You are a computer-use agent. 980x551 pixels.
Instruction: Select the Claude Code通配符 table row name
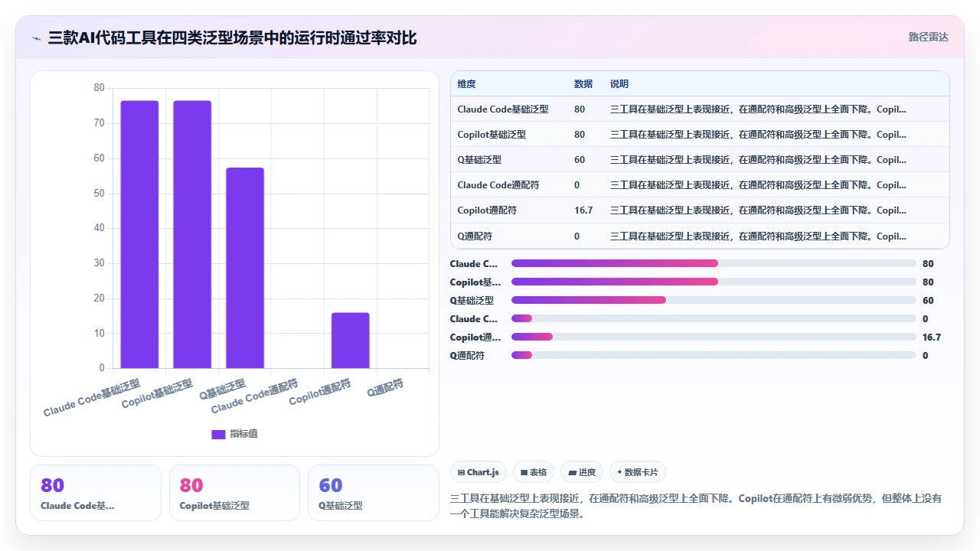[x=498, y=185]
